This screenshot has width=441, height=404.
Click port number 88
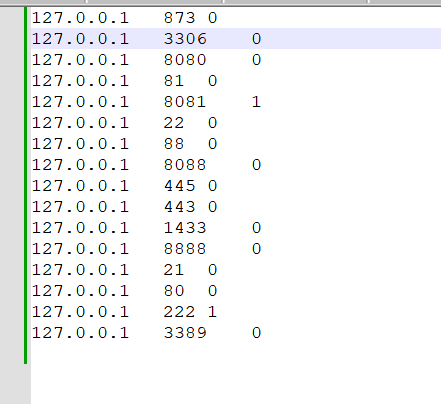[x=174, y=144]
